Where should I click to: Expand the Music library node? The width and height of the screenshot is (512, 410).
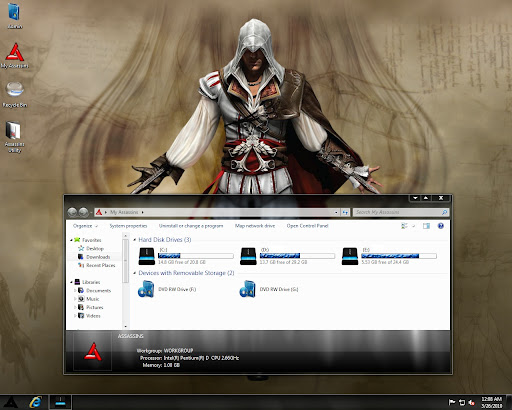click(x=75, y=299)
